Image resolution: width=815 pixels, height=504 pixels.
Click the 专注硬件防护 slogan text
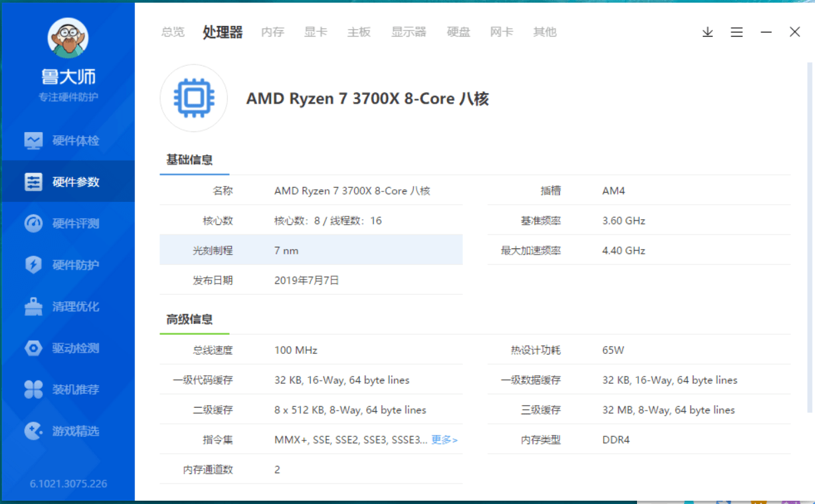tap(68, 97)
